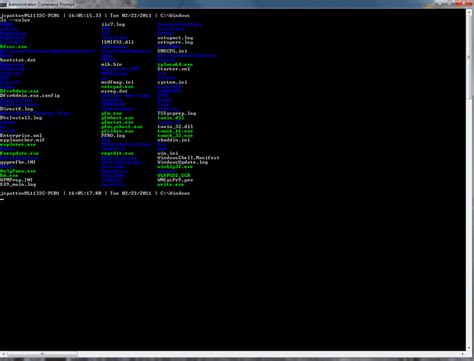Click the green 'explorer.exe' entry
The width and height of the screenshot is (474, 361).
(x=18, y=144)
